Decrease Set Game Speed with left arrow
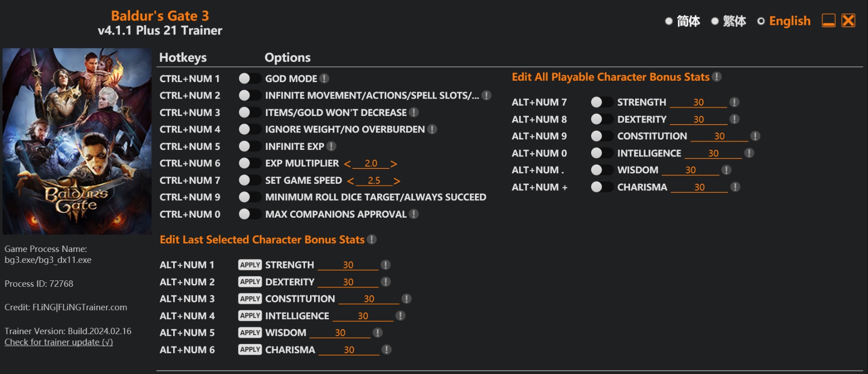Viewport: 868px width, 374px height. click(350, 181)
